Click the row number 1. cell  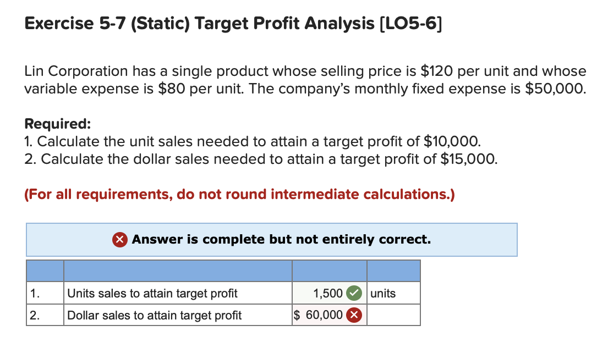point(45,293)
